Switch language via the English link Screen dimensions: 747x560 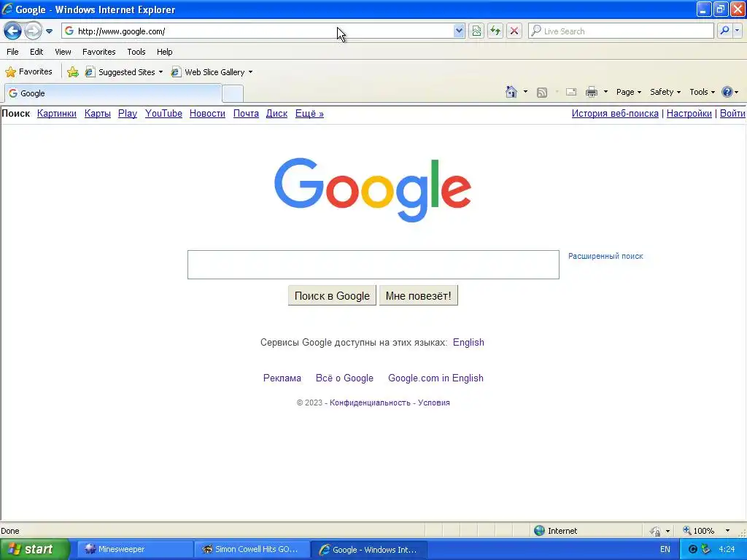(468, 343)
